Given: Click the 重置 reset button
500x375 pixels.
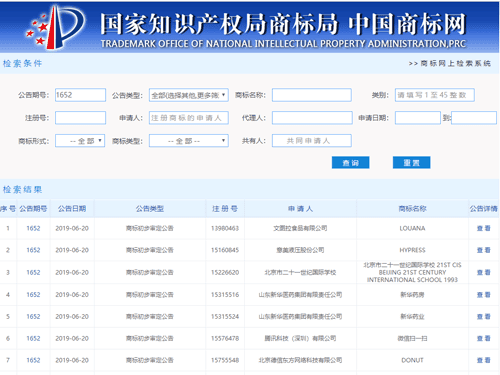Looking at the screenshot, I should click(411, 162).
